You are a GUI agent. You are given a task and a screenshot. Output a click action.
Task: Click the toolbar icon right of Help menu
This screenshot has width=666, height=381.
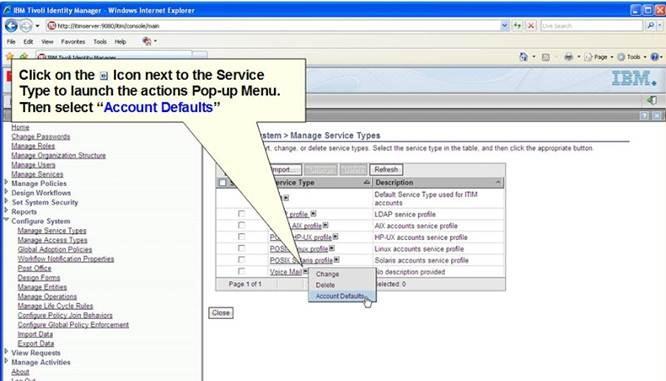click(147, 41)
